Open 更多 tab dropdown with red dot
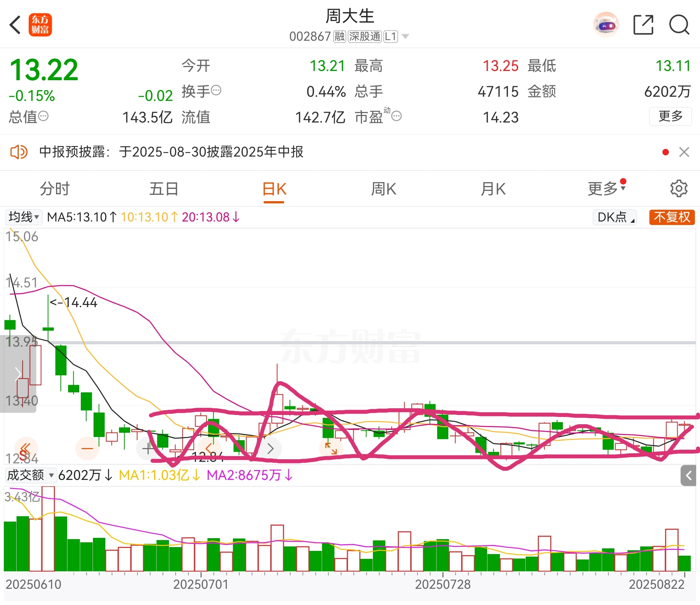Image resolution: width=700 pixels, height=605 pixels. (x=606, y=189)
